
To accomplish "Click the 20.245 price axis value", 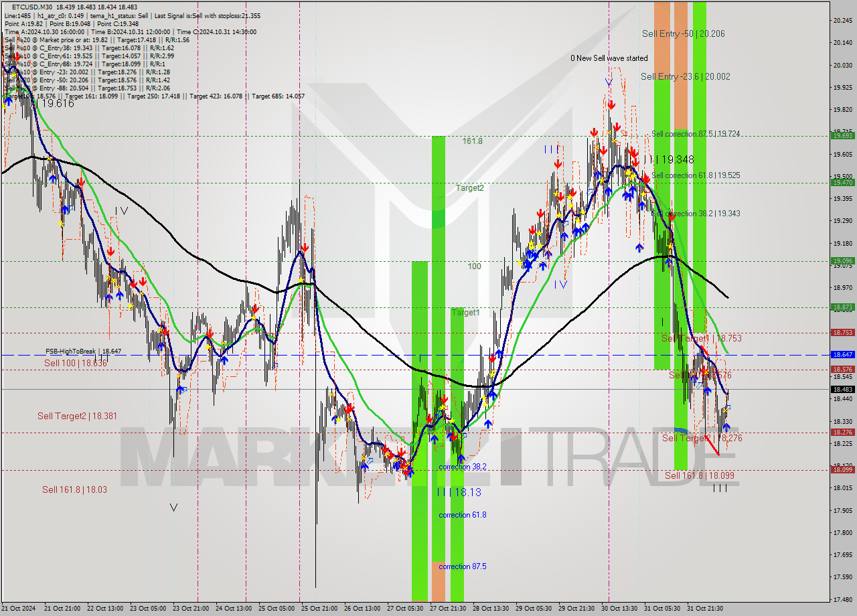I will pos(842,20).
